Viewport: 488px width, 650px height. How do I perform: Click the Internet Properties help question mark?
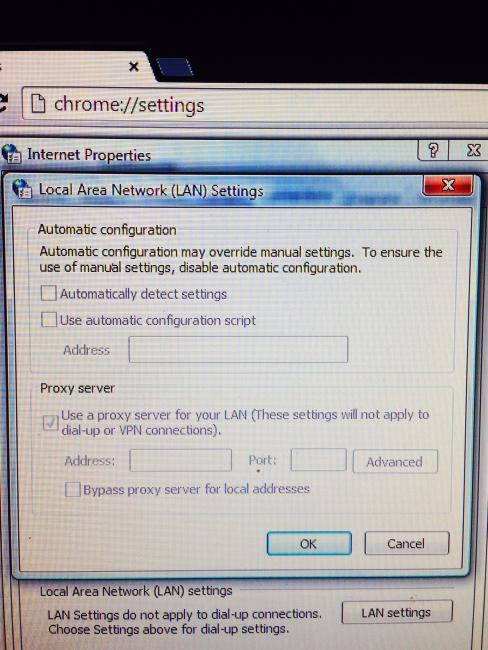(x=433, y=150)
